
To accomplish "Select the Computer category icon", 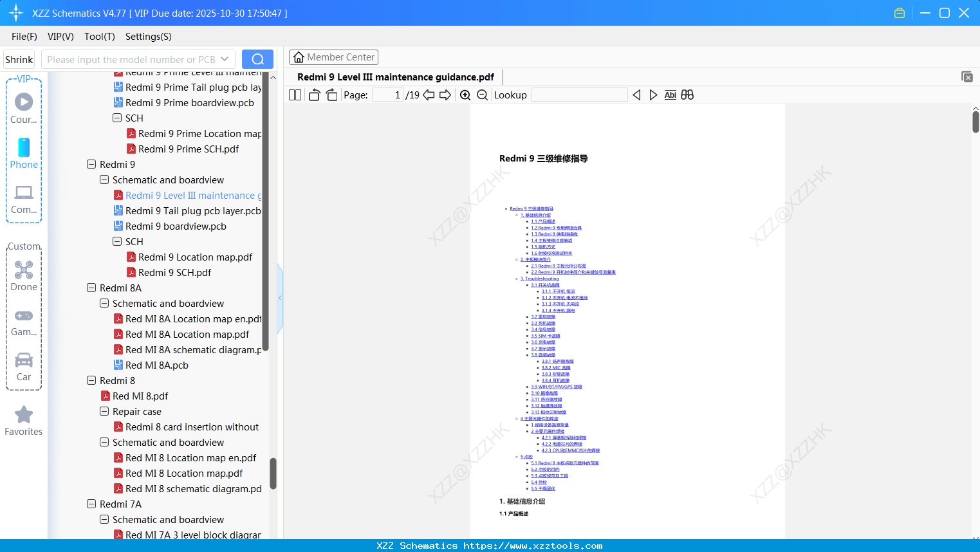I will pyautogui.click(x=24, y=199).
